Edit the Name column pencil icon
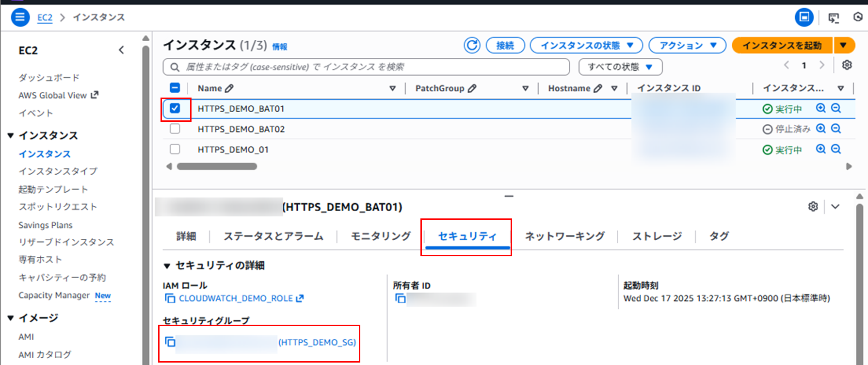 [229, 88]
